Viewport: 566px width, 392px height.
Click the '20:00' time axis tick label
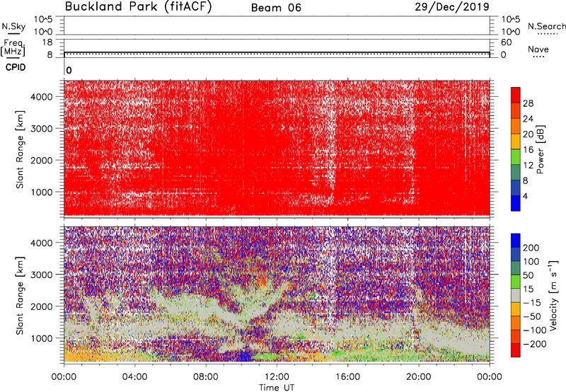click(x=419, y=377)
